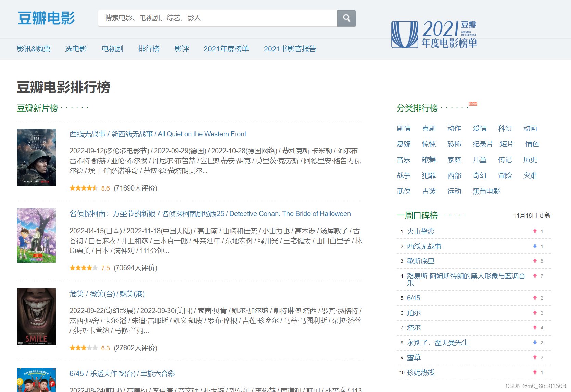This screenshot has height=392, width=571.
Task: Select the 武侠 category
Action: pyautogui.click(x=404, y=191)
